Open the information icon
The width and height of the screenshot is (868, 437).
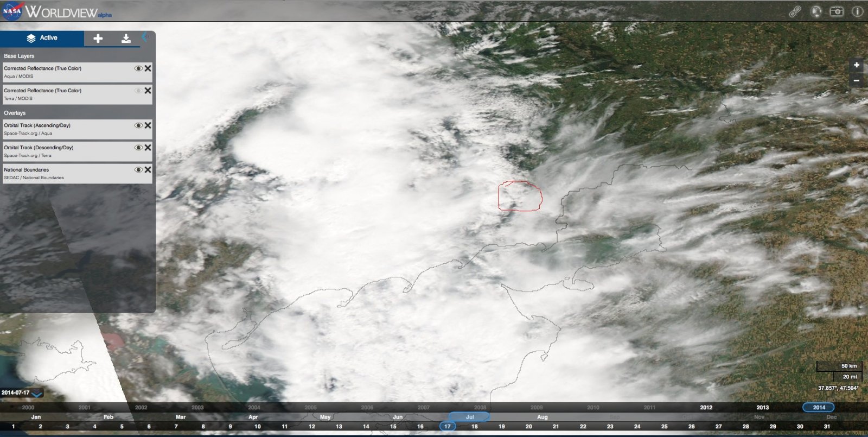pos(857,11)
